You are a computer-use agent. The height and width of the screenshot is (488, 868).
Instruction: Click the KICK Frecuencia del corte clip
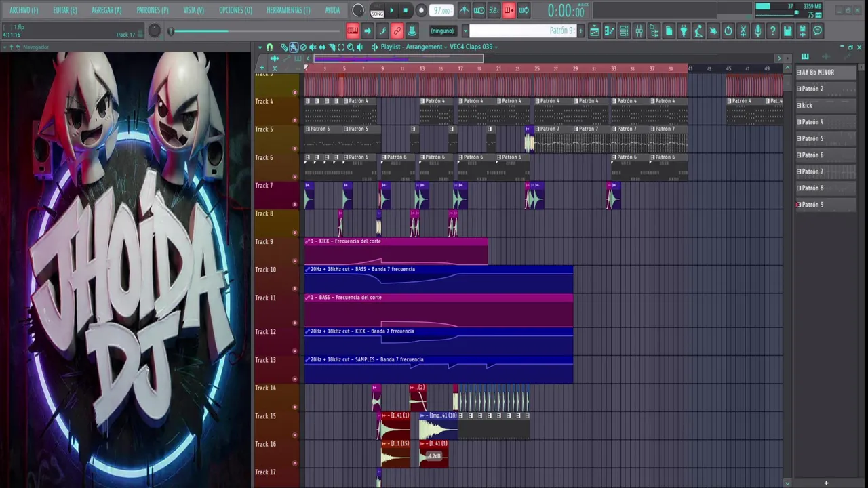tap(396, 251)
